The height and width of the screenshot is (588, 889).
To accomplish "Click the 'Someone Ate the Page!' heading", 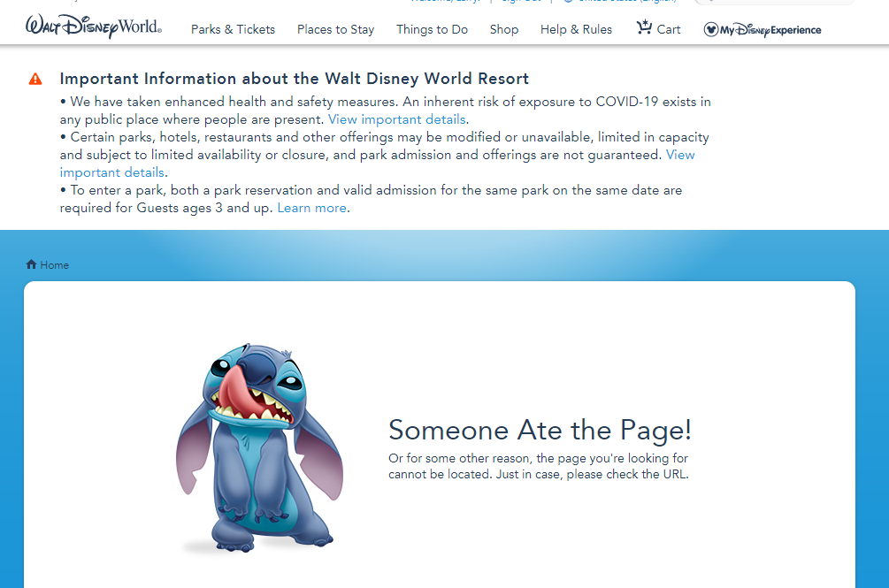I will [x=540, y=430].
